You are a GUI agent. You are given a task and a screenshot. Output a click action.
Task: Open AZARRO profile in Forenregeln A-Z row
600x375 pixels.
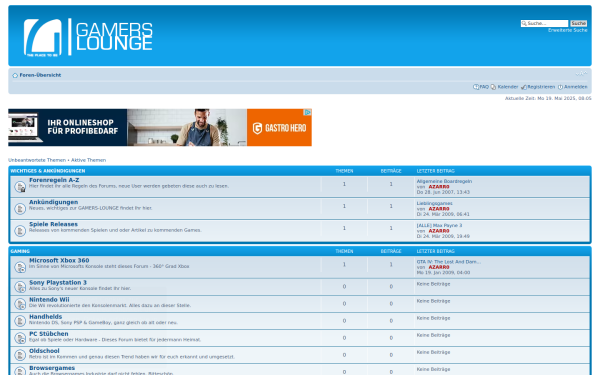439,187
